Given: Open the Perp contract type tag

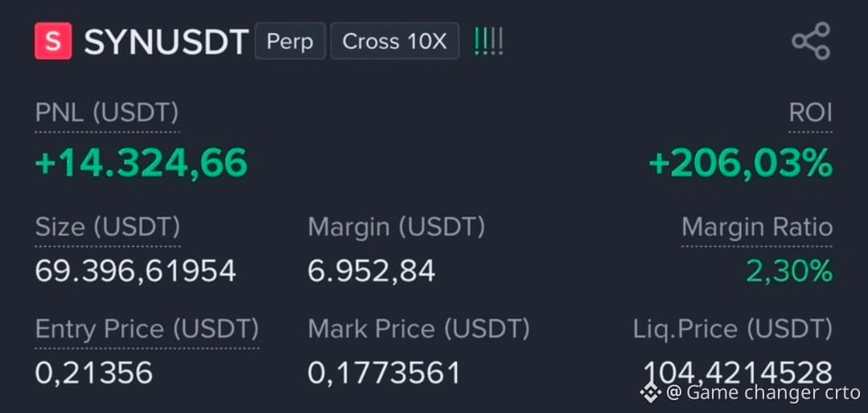Looking at the screenshot, I should tap(290, 41).
